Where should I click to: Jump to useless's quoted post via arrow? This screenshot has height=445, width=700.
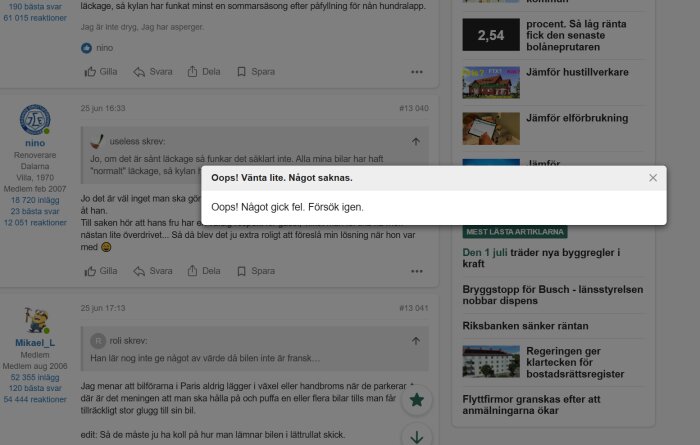(x=416, y=141)
